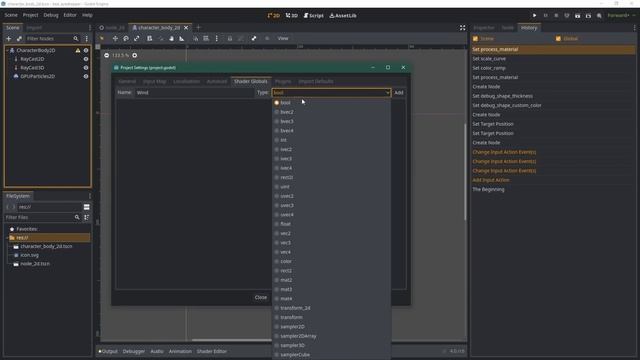Image resolution: width=640 pixels, height=360 pixels.
Task: Open the Editor menu
Action: (x=70, y=15)
